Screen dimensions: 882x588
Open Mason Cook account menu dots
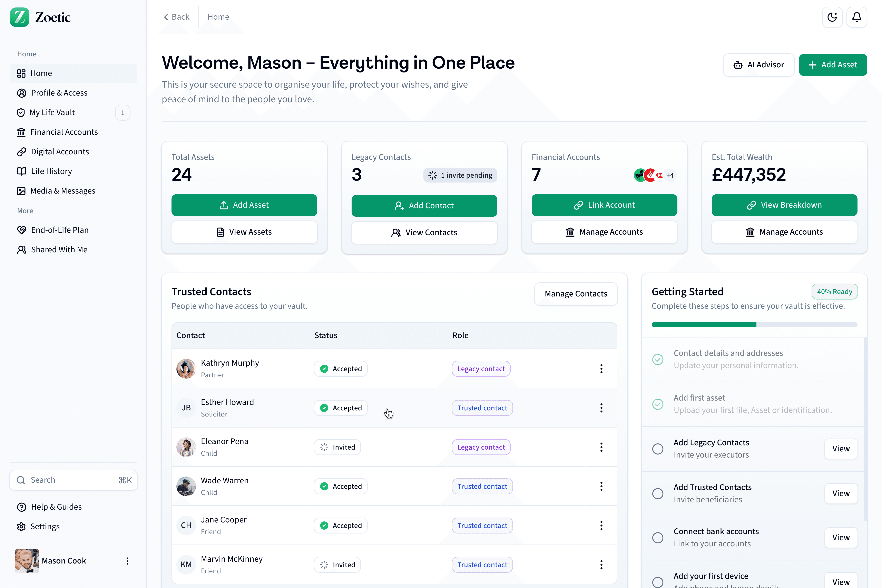click(127, 561)
